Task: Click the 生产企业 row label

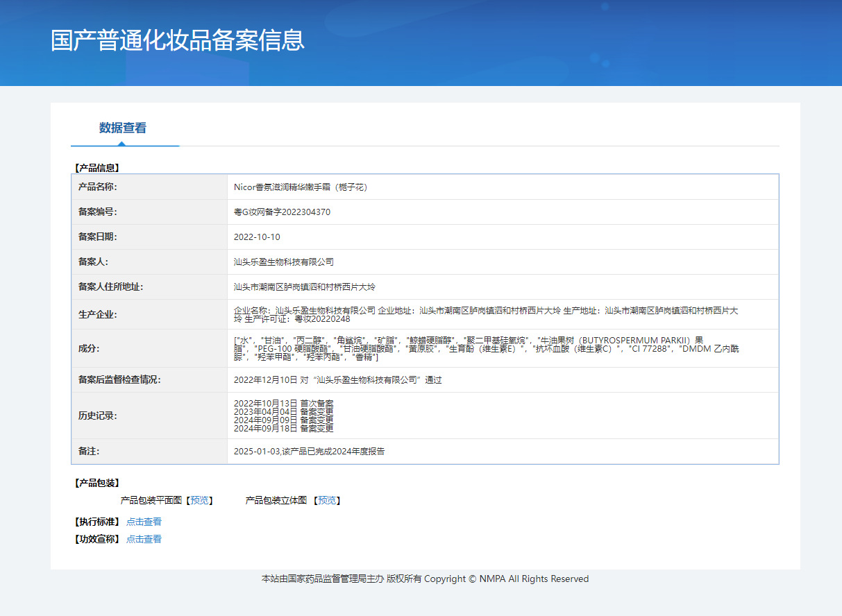Action: (x=98, y=315)
